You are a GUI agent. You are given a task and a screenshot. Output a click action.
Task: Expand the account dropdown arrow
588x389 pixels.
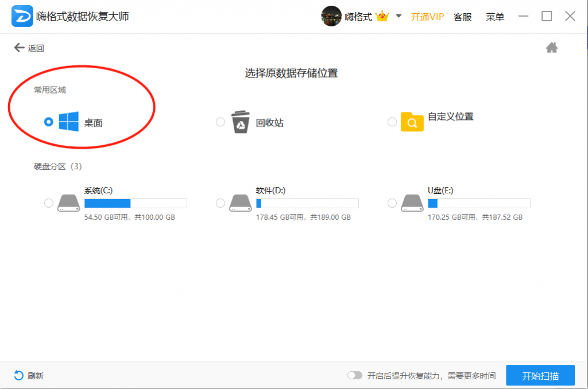click(399, 16)
